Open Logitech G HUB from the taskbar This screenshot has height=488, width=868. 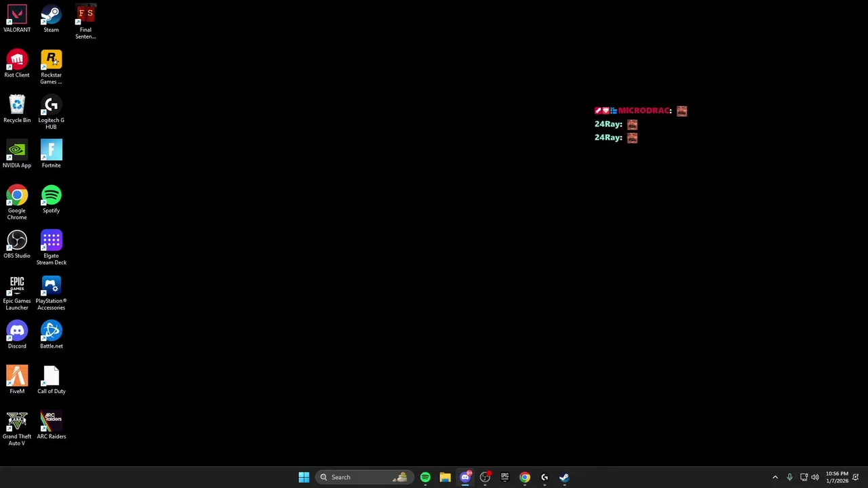click(x=545, y=477)
